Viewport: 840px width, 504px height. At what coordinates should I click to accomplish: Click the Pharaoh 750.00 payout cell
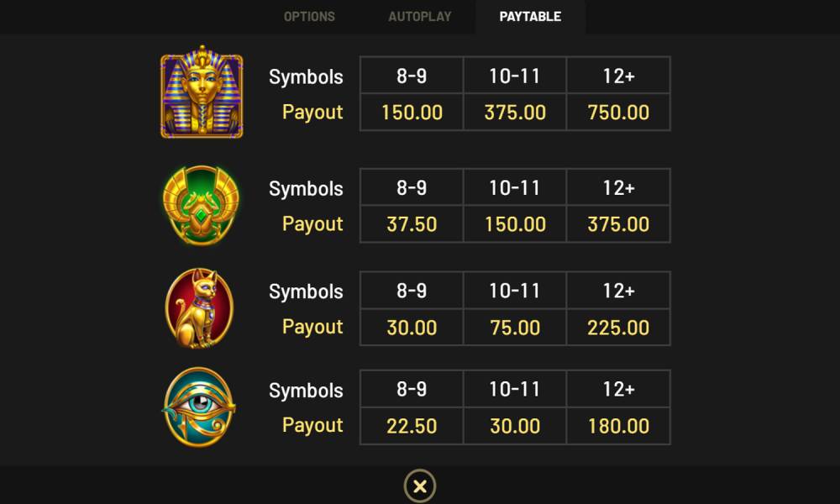tap(618, 113)
